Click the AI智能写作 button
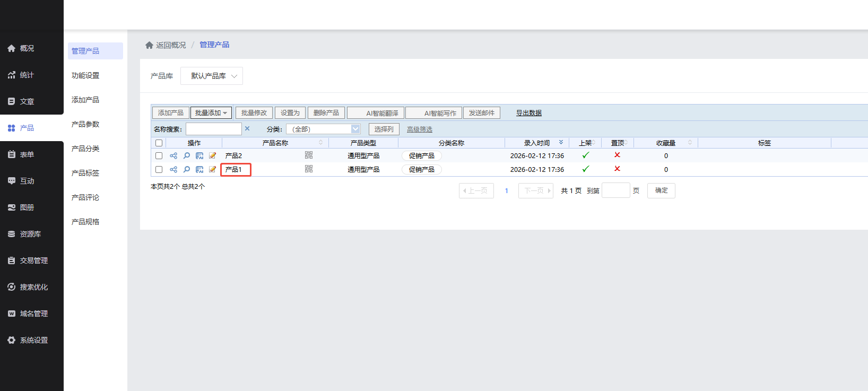 click(433, 113)
